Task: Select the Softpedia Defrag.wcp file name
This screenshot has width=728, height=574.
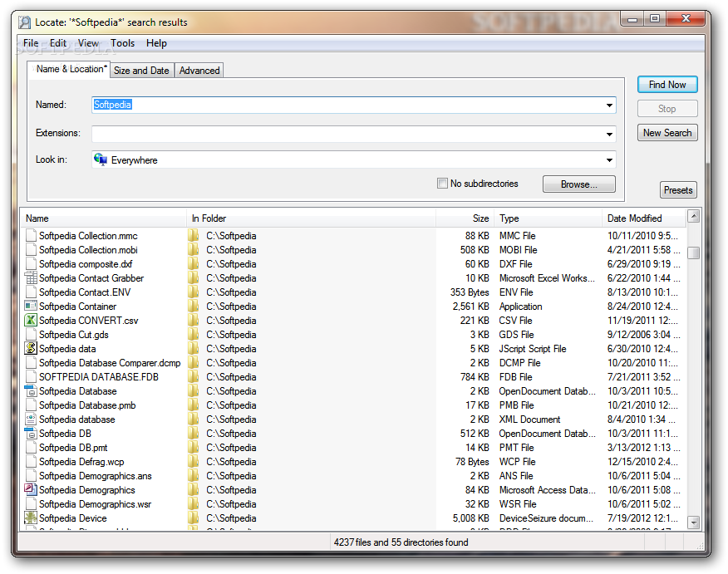Action: 81,462
